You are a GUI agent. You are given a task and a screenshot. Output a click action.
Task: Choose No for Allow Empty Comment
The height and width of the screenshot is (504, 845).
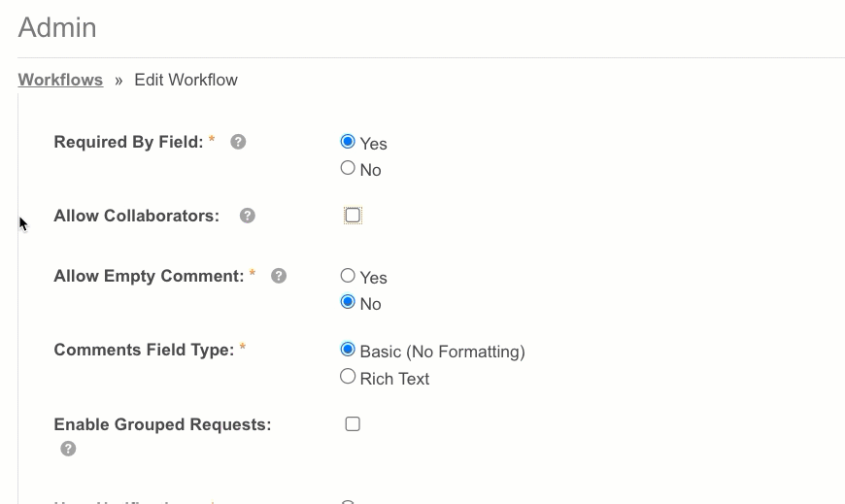pyautogui.click(x=348, y=302)
